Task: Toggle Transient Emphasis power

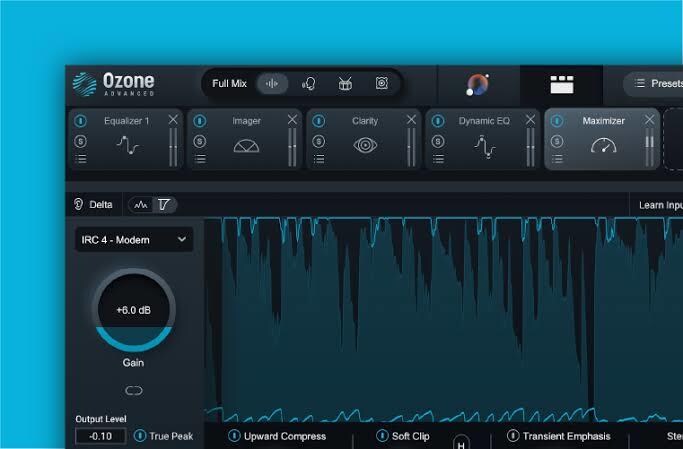Action: point(513,435)
